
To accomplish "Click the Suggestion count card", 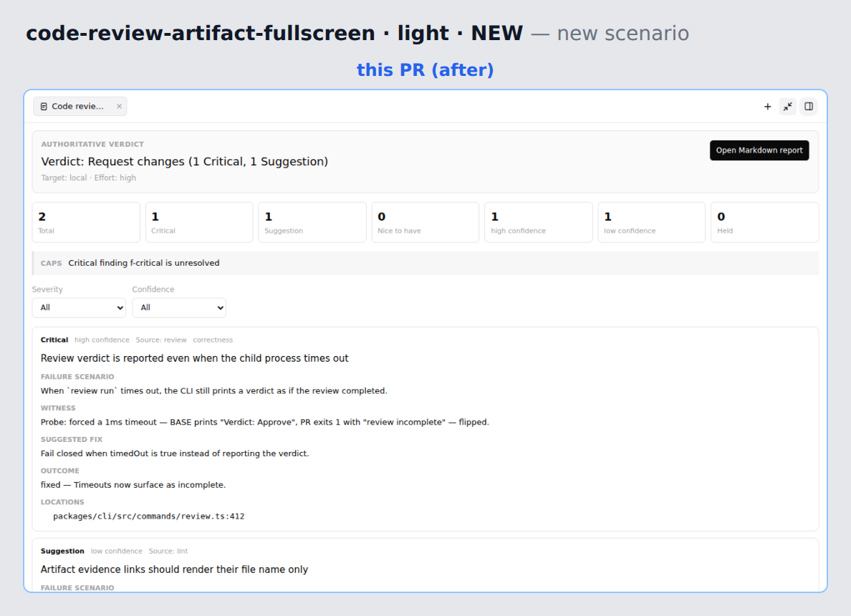I will [x=312, y=223].
